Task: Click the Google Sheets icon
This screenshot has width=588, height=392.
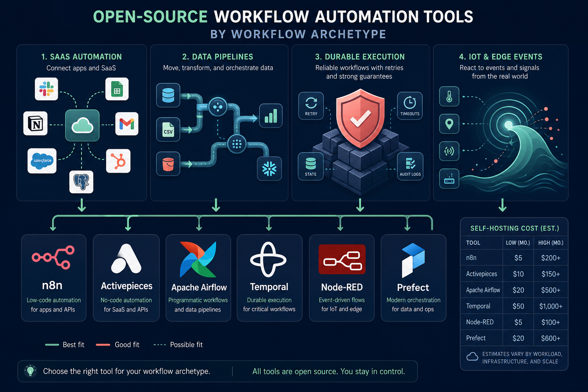Action: point(117,89)
